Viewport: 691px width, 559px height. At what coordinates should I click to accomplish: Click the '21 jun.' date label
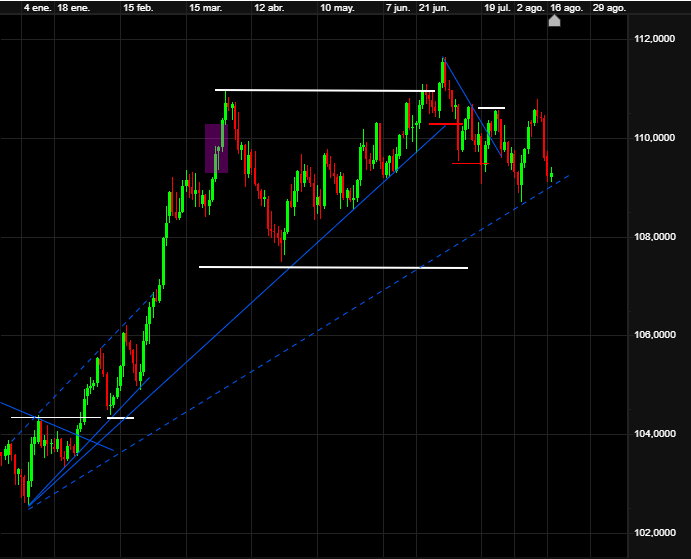(x=434, y=8)
